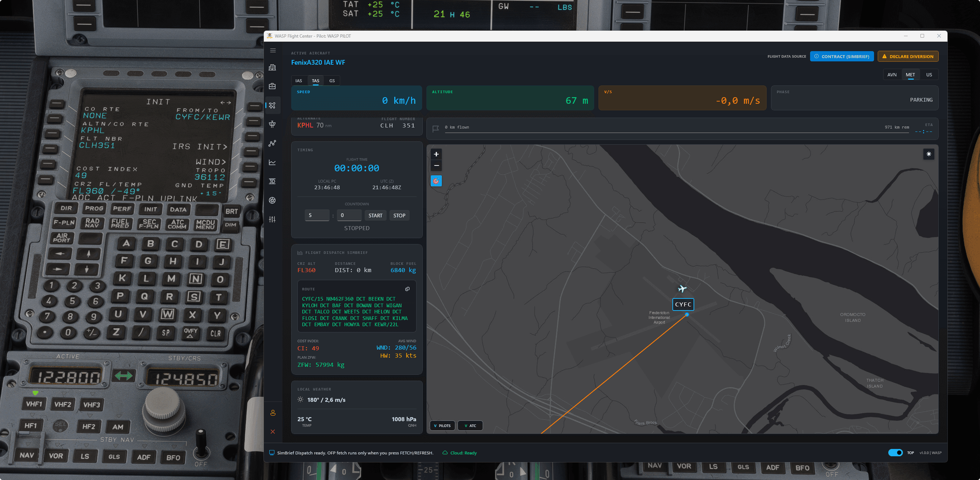Toggle the TOP always-on-top switch
This screenshot has width=980, height=480.
pyautogui.click(x=895, y=453)
